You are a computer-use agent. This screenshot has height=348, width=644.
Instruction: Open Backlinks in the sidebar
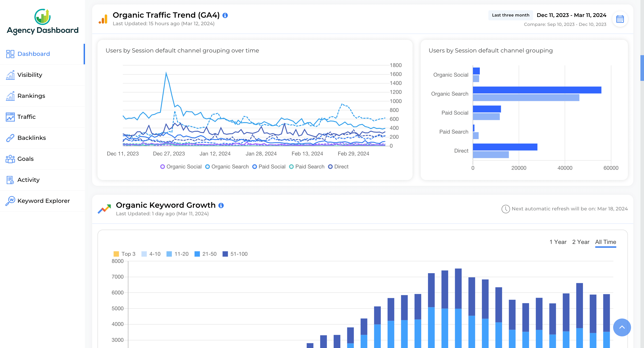pos(42,138)
